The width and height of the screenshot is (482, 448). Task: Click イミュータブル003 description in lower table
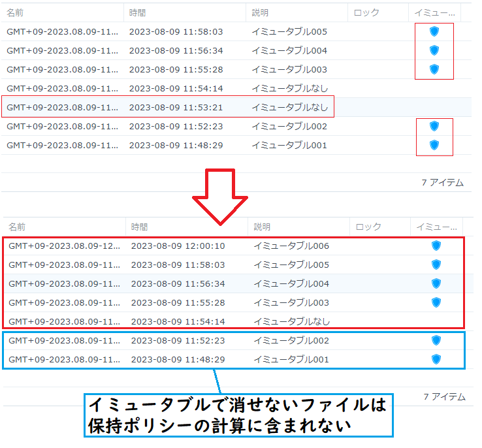[x=291, y=302]
